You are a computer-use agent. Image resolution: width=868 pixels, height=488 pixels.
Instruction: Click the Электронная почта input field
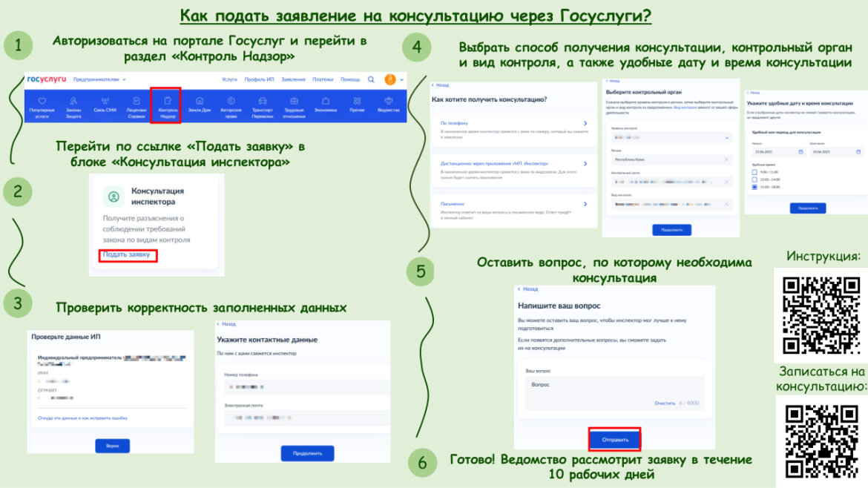tap(306, 418)
